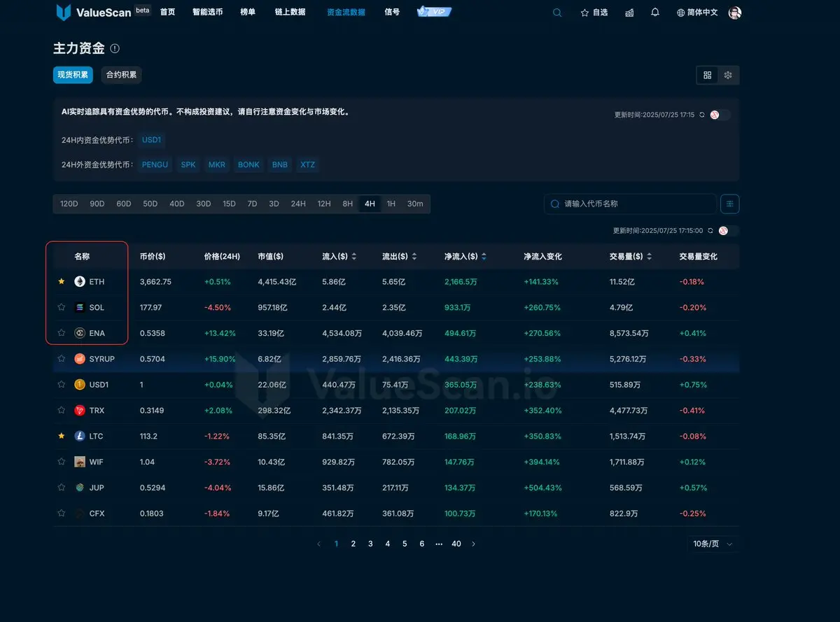Open the search magnifier in top bar
840x622 pixels.
click(x=557, y=13)
